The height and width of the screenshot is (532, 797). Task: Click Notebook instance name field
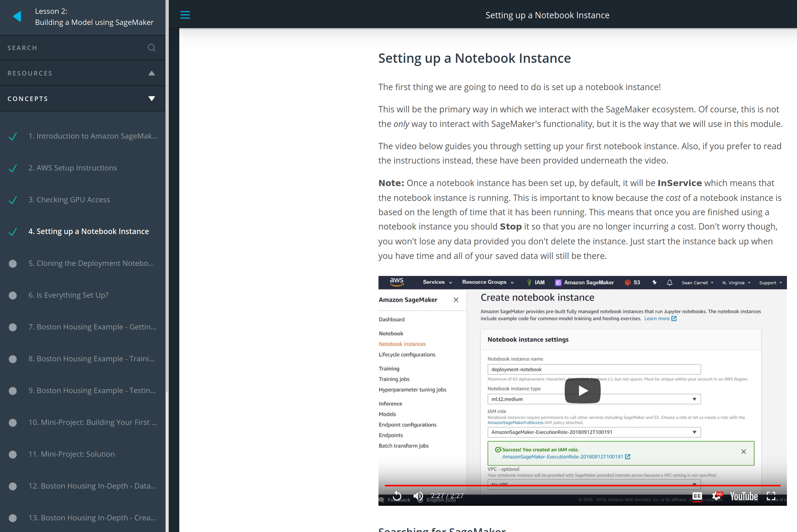(594, 369)
